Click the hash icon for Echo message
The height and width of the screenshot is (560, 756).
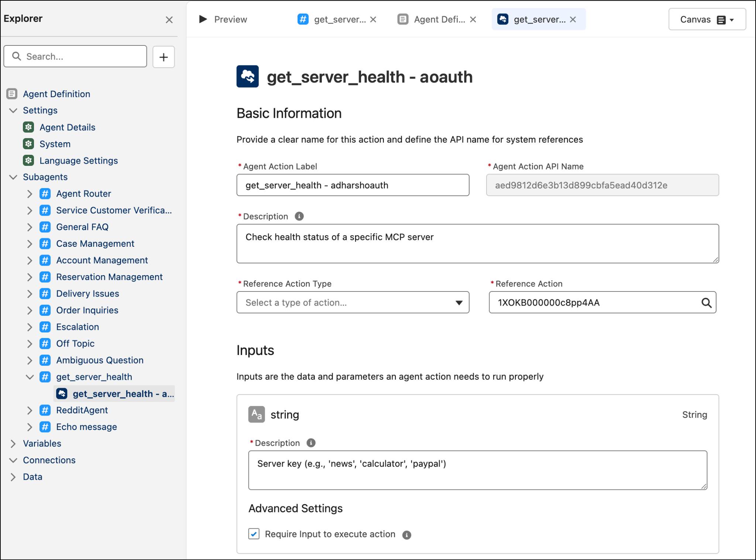(x=45, y=427)
